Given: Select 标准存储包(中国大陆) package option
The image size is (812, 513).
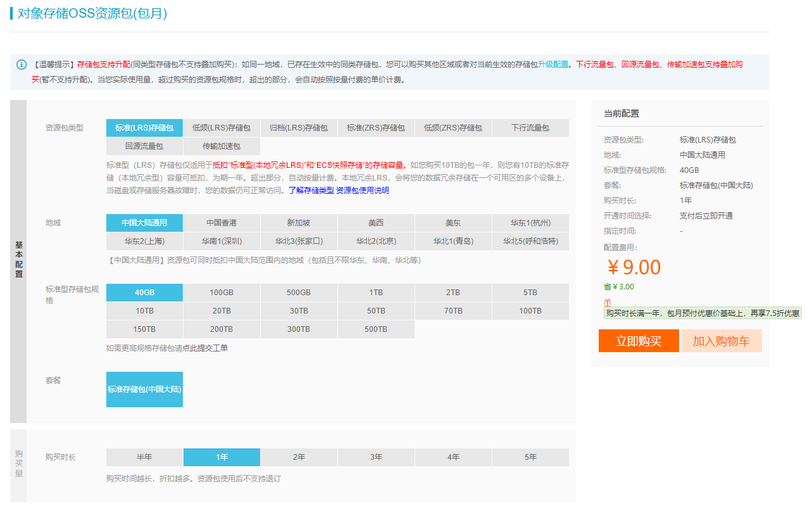Looking at the screenshot, I should pyautogui.click(x=144, y=389).
